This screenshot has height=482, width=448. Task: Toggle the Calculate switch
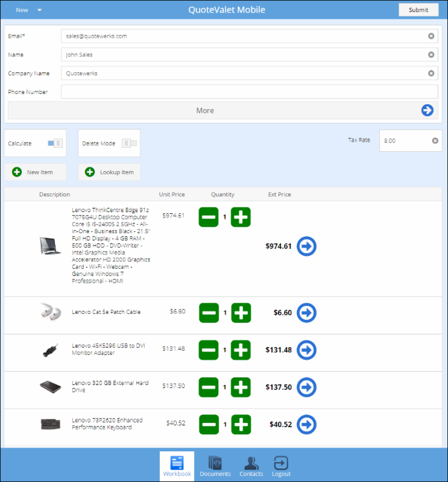pos(55,143)
